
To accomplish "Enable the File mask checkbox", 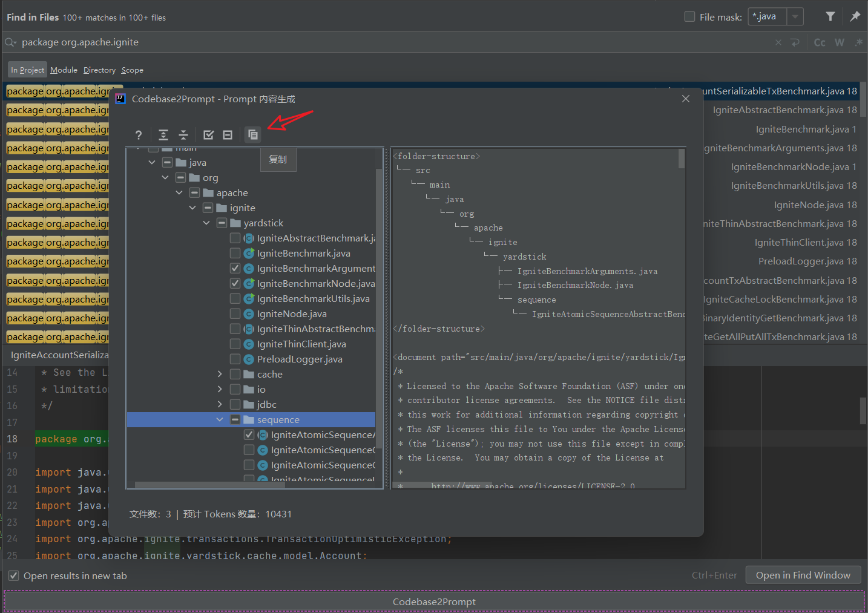I will tap(689, 16).
